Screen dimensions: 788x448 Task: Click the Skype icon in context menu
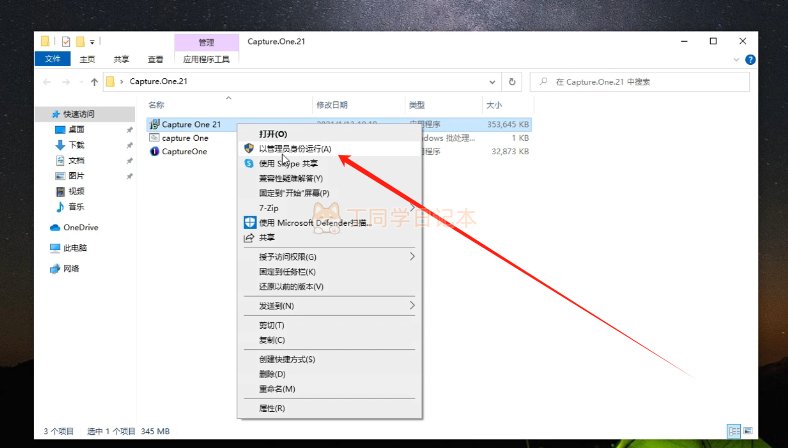(249, 163)
